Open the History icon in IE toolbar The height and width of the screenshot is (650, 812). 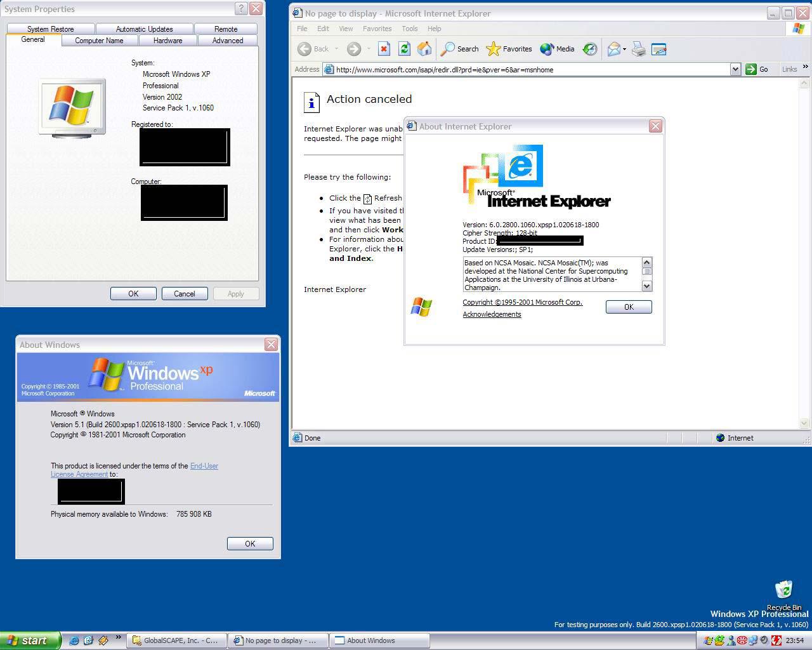coord(590,49)
